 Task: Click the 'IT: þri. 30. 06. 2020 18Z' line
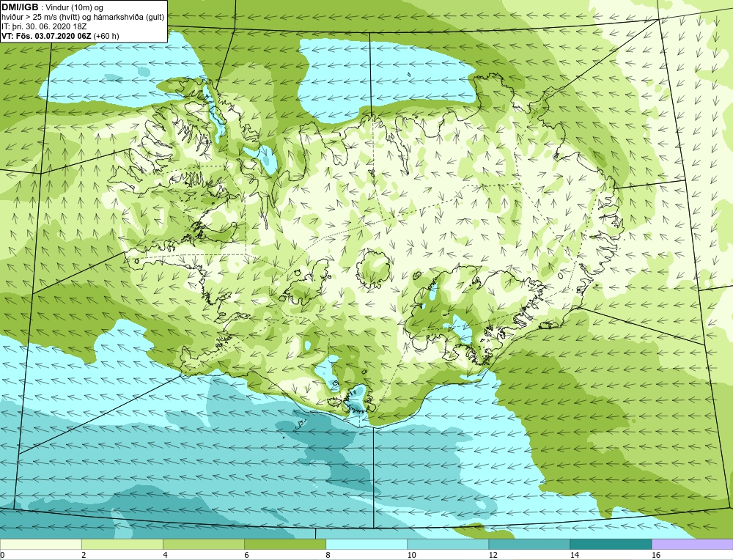click(x=44, y=26)
